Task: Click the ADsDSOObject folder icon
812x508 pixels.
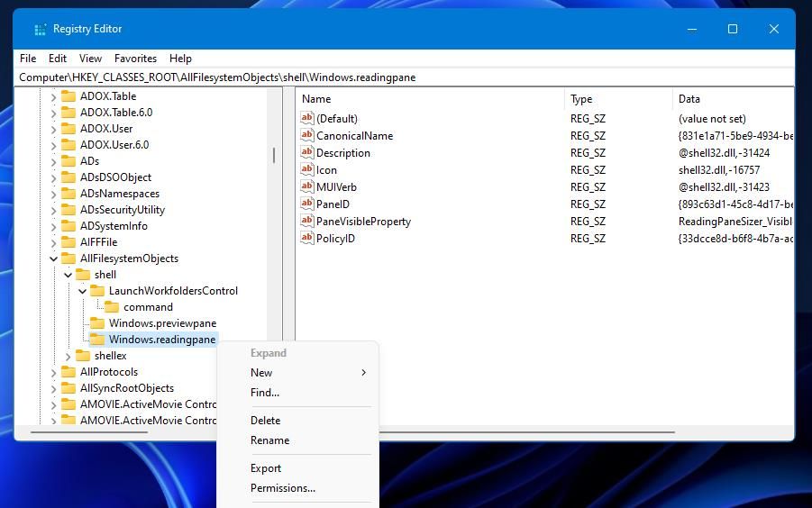Action: tap(68, 177)
